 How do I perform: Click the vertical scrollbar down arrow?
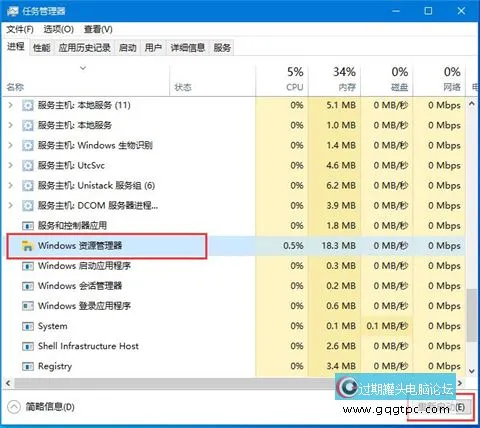pyautogui.click(x=472, y=371)
